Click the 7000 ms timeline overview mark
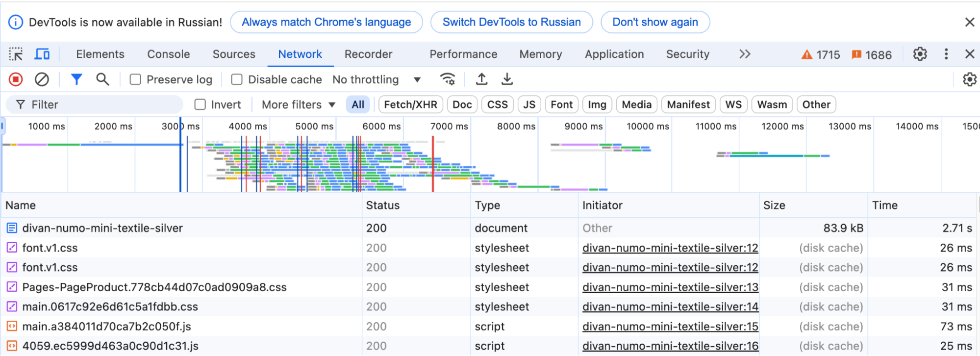Screen dimensions: 980x356 [449, 127]
